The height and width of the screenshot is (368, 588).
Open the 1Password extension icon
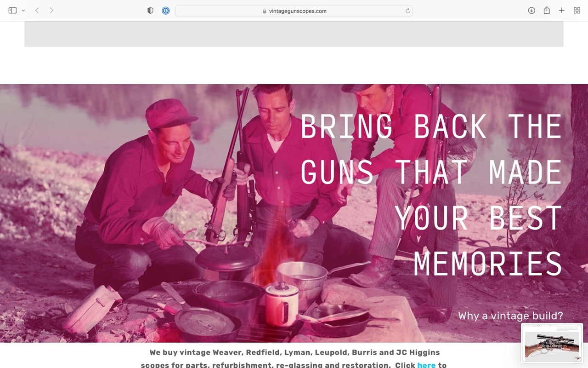point(166,11)
